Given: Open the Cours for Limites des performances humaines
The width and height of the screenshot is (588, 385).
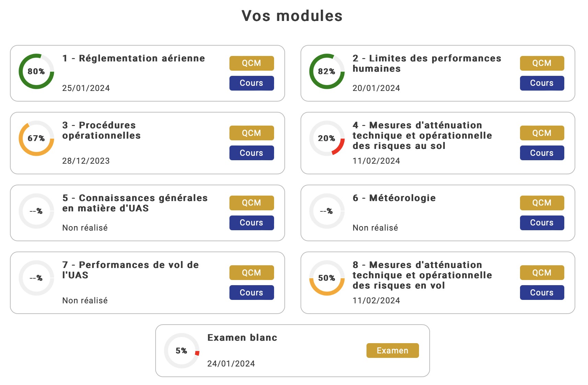Looking at the screenshot, I should click(x=542, y=83).
